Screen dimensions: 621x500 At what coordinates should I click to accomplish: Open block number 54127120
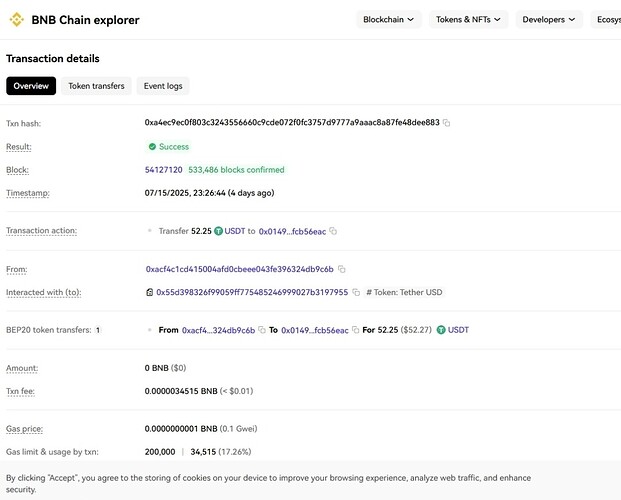point(164,170)
